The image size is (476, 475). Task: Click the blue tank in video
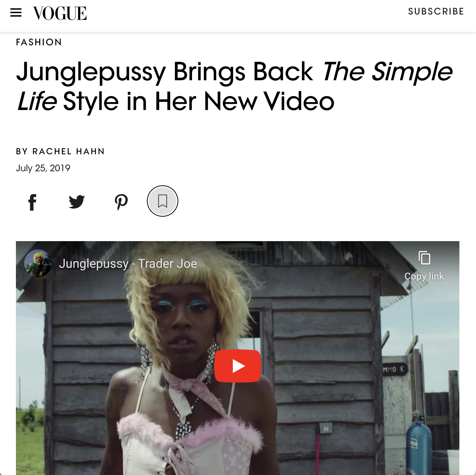[x=419, y=446]
